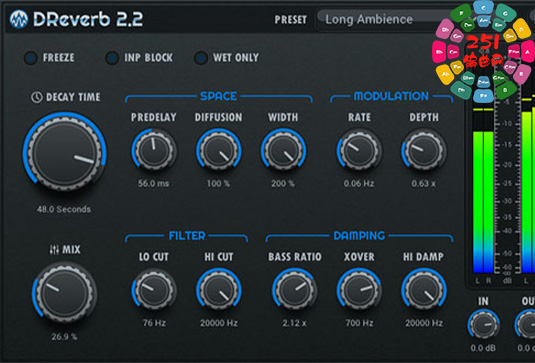Click the DReverb 2.2 title text
Viewport: 535px width, 363px height.
88,19
